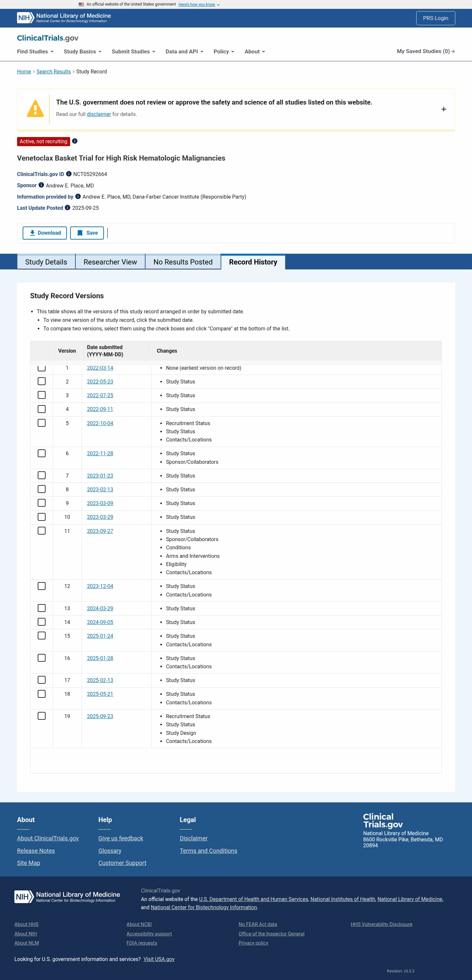Open the Find Studies dropdown menu
Viewport: 472px width, 980px height.
tap(35, 51)
